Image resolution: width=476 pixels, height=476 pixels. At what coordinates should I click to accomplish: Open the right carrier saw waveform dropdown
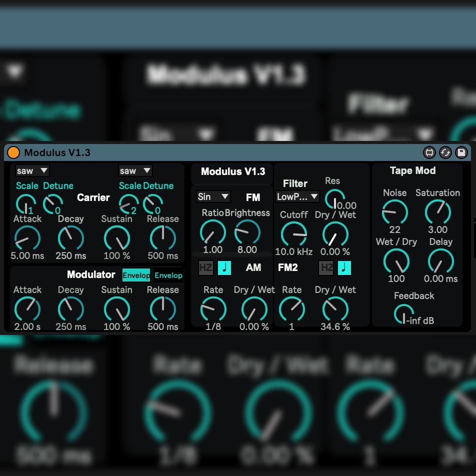tap(135, 171)
